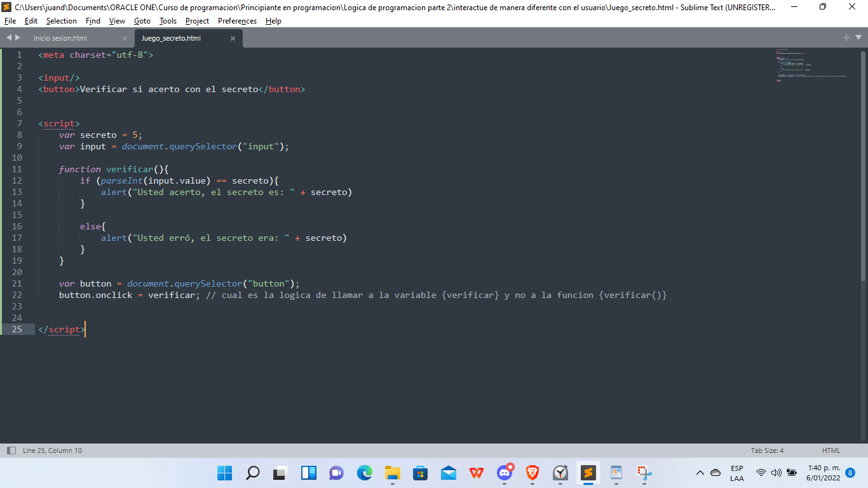Image resolution: width=868 pixels, height=488 pixels.
Task: Open clock and date 1:40 p. m.
Action: coord(824,473)
